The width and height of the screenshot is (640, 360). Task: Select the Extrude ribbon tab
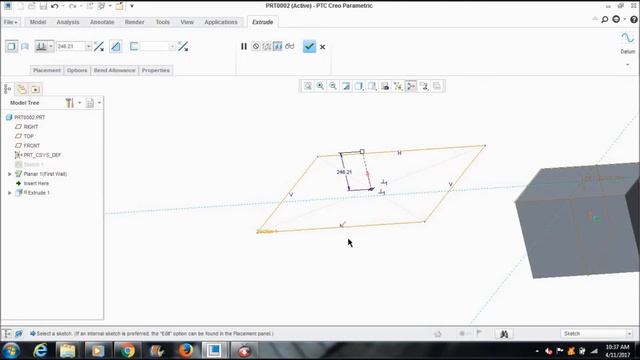(262, 22)
